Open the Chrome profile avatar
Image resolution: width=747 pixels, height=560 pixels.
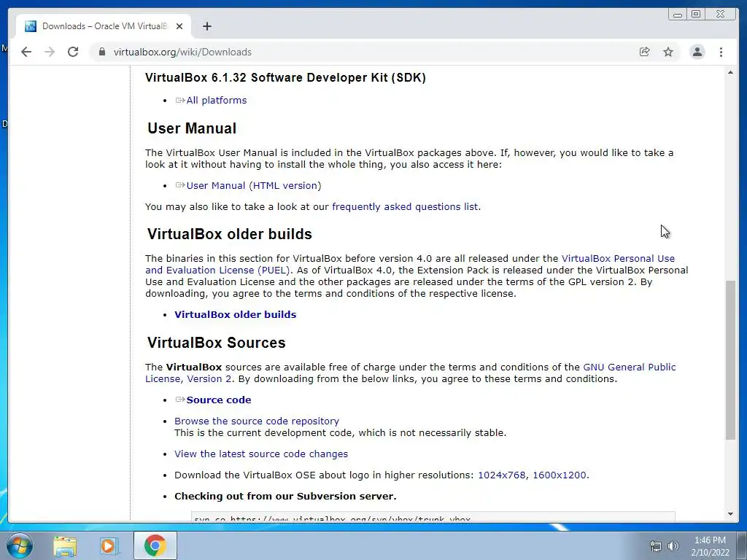pyautogui.click(x=697, y=52)
